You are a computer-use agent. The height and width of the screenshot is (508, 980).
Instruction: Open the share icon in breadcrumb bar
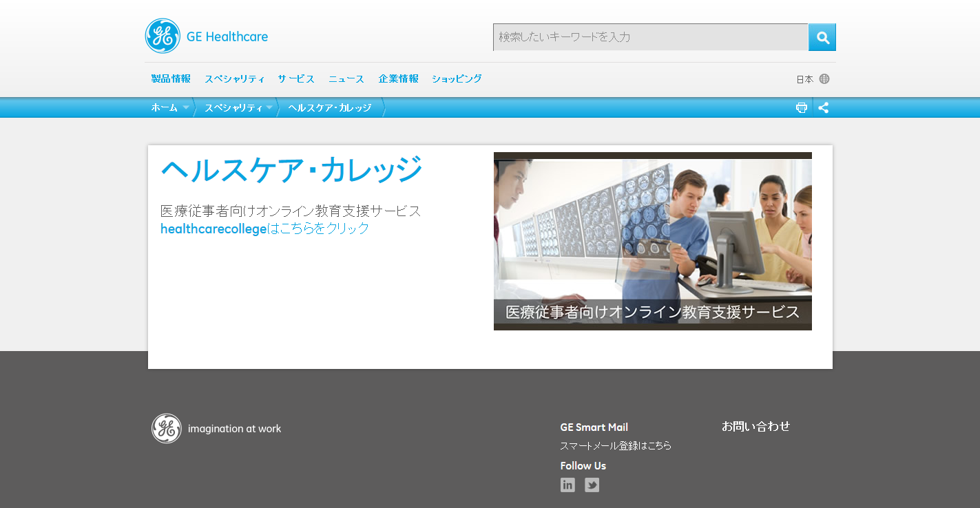(823, 107)
